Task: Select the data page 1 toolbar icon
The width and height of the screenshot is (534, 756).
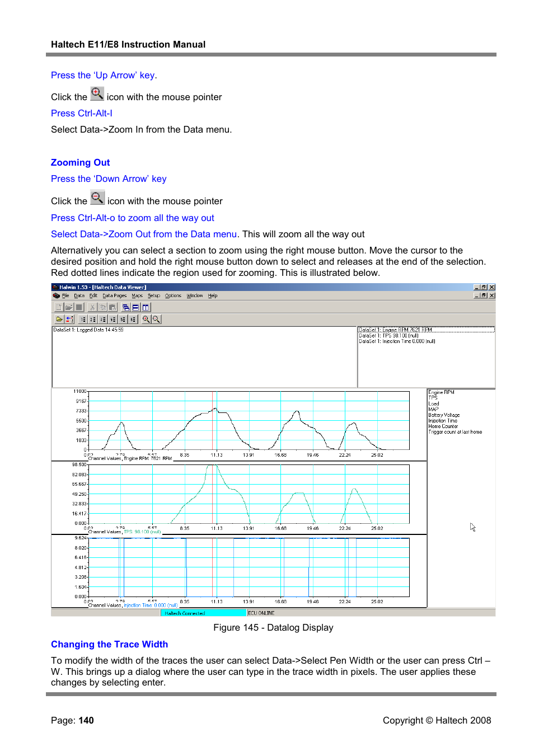Action: coord(83,319)
